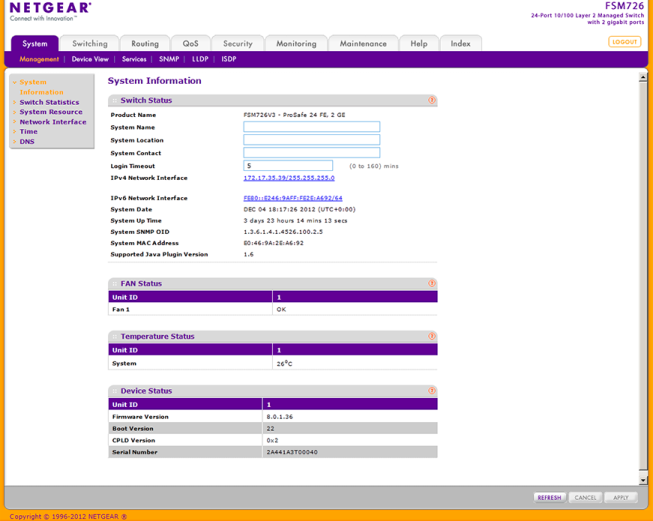Collapse the Temperature Status section grip
Image resolution: width=653 pixels, height=521 pixels.
pyautogui.click(x=115, y=337)
